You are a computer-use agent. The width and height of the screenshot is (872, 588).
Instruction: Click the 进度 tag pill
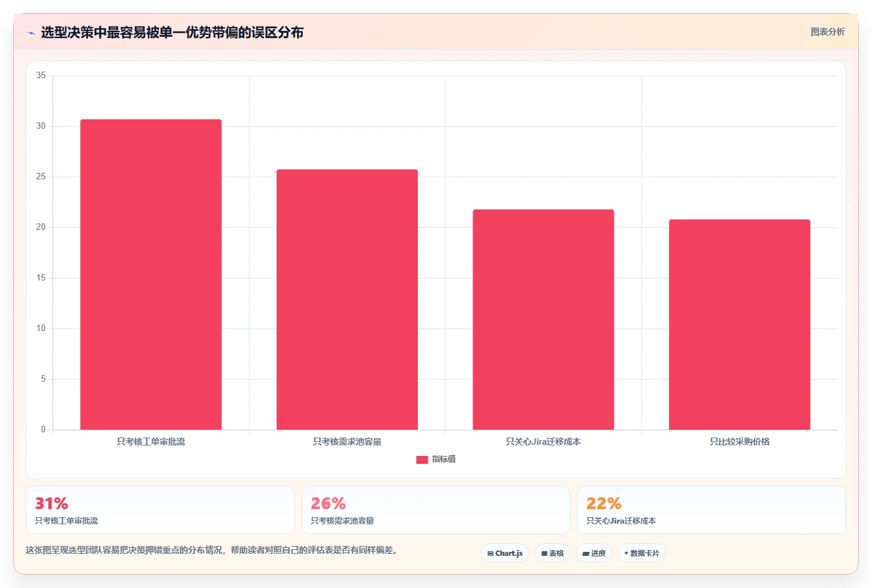click(594, 553)
